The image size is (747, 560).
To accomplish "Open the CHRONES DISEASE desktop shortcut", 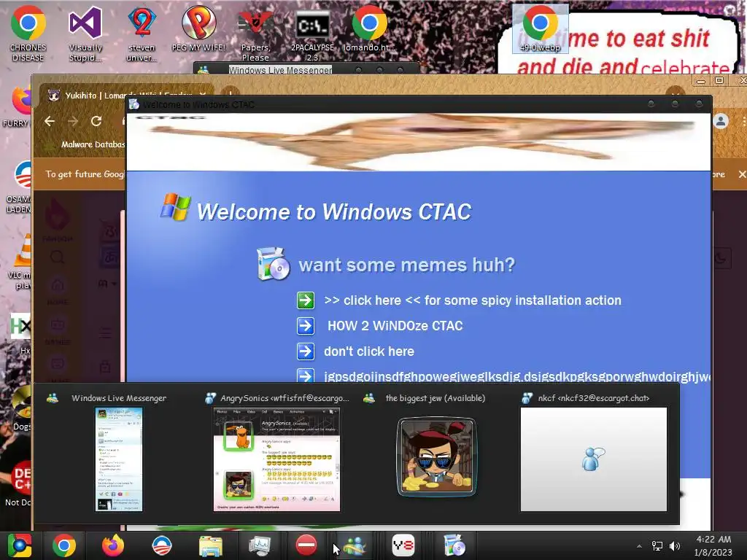I will pyautogui.click(x=28, y=34).
